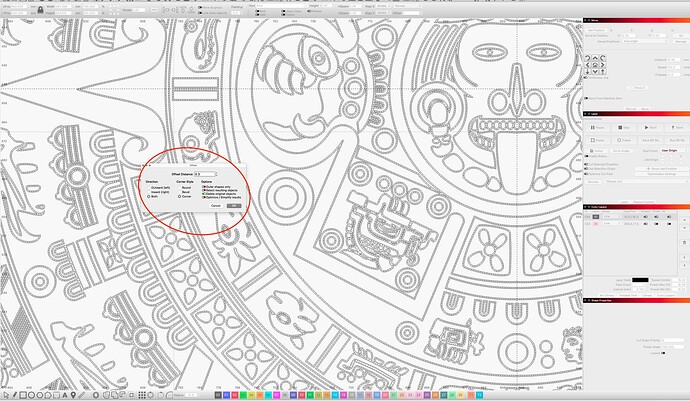The image size is (690, 401).
Task: Open the Circular Array tool
Action: pyautogui.click(x=150, y=395)
